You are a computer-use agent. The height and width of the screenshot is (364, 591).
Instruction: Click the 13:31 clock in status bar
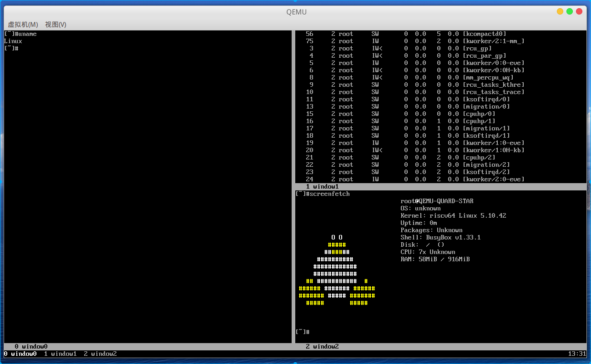tap(577, 354)
